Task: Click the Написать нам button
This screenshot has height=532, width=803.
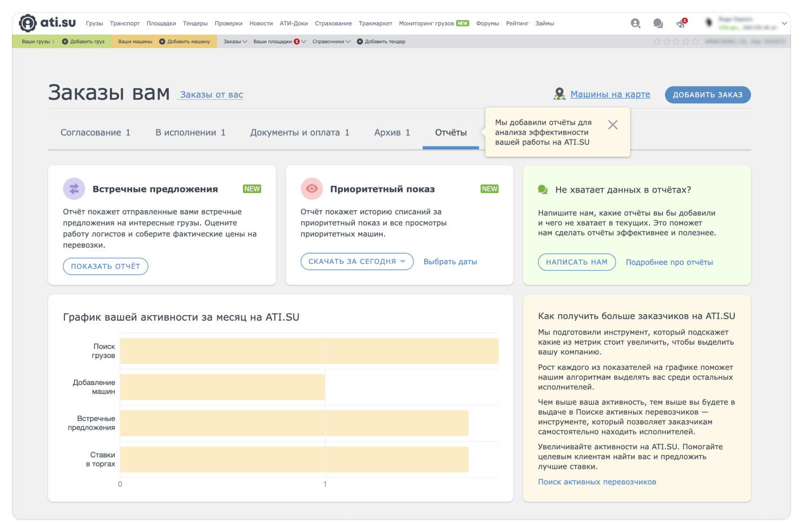Action: point(577,262)
